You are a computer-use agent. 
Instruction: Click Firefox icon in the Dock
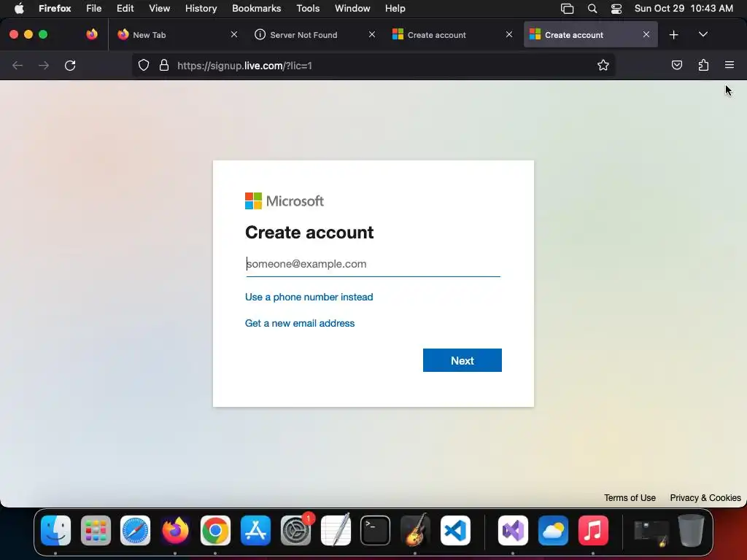(x=175, y=531)
